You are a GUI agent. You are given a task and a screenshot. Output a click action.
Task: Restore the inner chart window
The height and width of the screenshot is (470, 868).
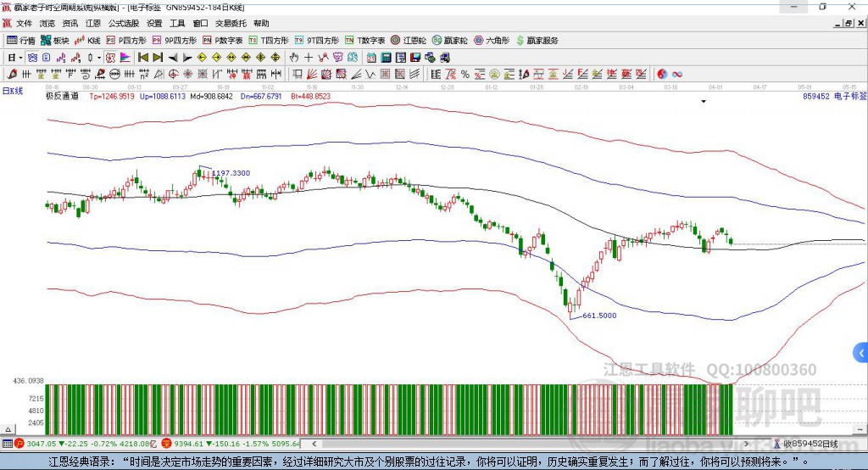pyautogui.click(x=849, y=23)
